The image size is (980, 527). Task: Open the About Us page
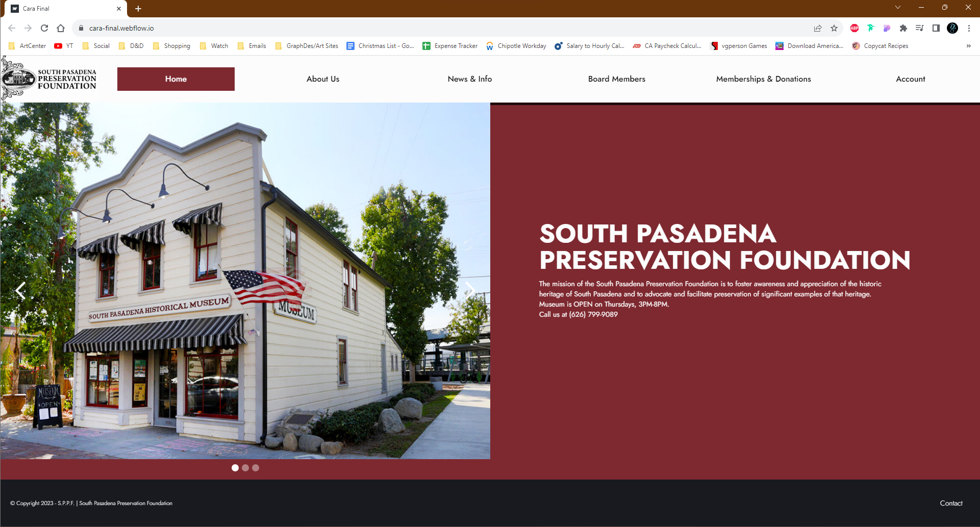pyautogui.click(x=322, y=79)
